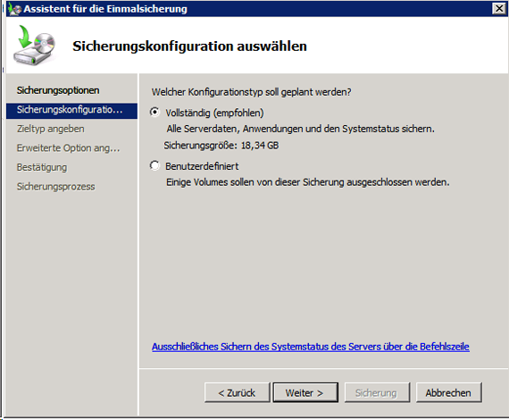Click the Sicherungsgröße: 18,34 GB text

coord(221,145)
